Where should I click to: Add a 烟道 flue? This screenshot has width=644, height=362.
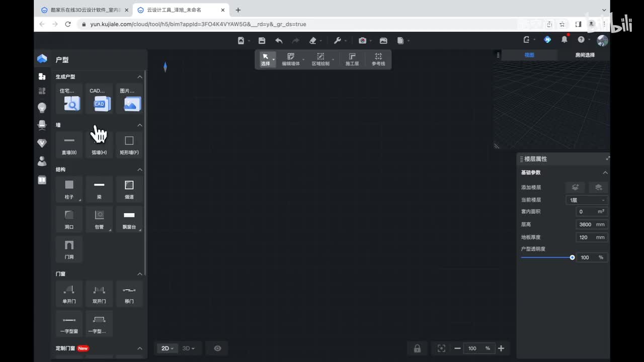pos(129,190)
